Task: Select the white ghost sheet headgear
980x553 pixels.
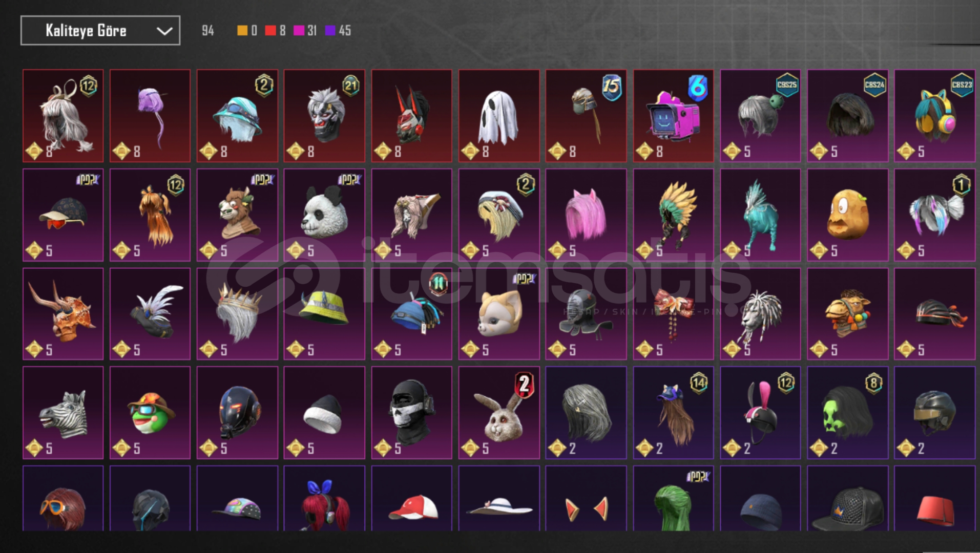Action: click(498, 116)
